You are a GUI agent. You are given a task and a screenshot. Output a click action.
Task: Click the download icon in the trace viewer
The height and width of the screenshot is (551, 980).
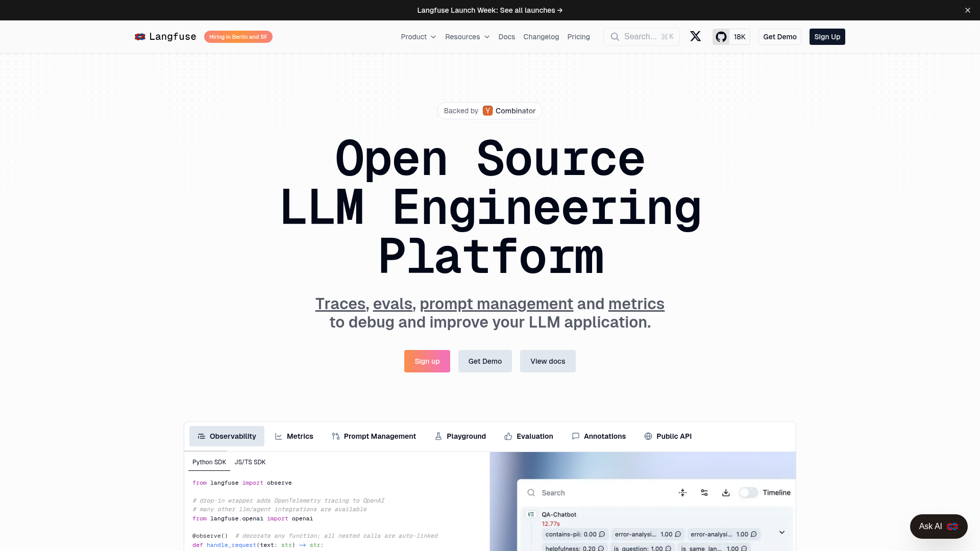pyautogui.click(x=725, y=492)
